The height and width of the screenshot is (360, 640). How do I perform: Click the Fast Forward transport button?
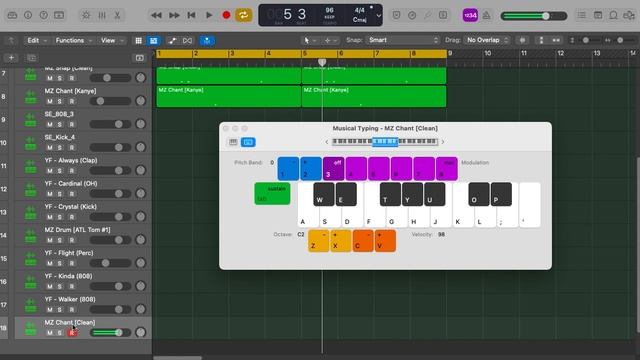point(174,16)
